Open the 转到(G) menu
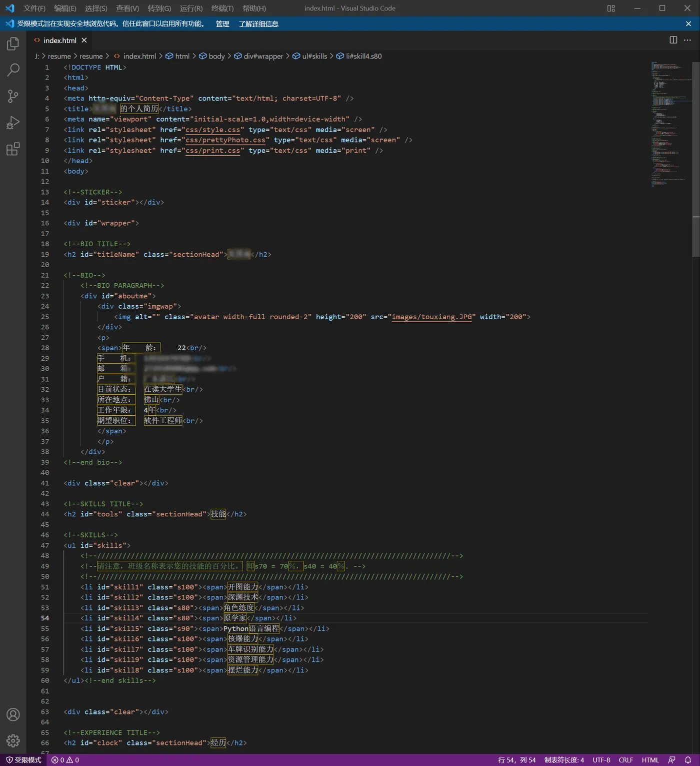Image resolution: width=700 pixels, height=766 pixels. click(159, 8)
